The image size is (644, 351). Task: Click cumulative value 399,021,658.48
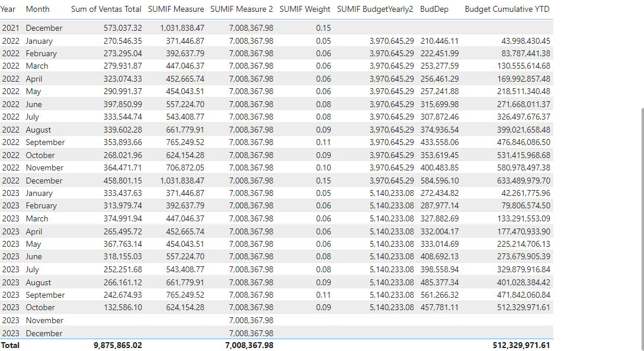pos(524,130)
